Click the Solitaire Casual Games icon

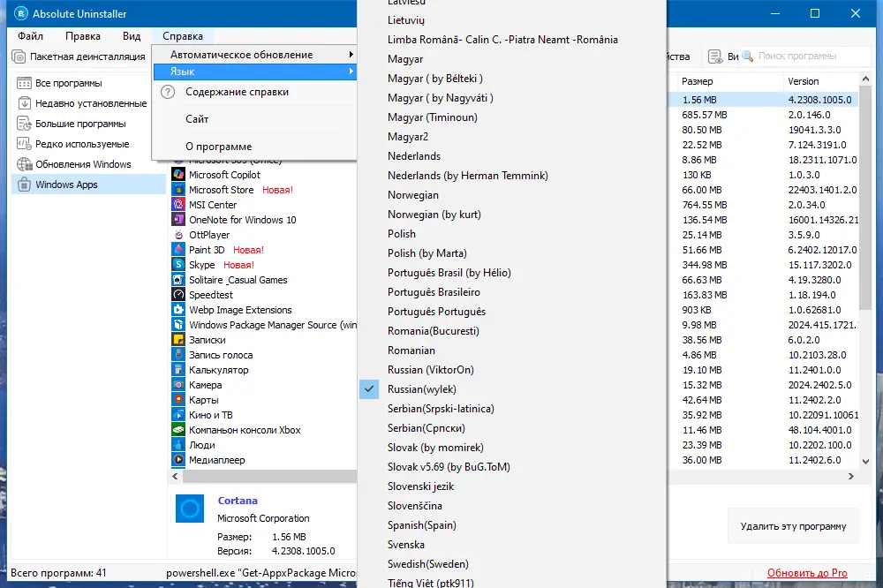point(178,280)
